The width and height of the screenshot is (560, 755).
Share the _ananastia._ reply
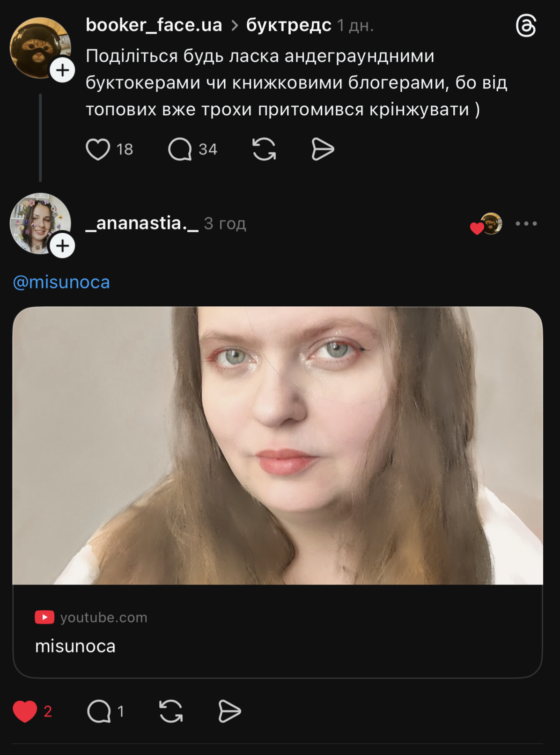pyautogui.click(x=229, y=711)
